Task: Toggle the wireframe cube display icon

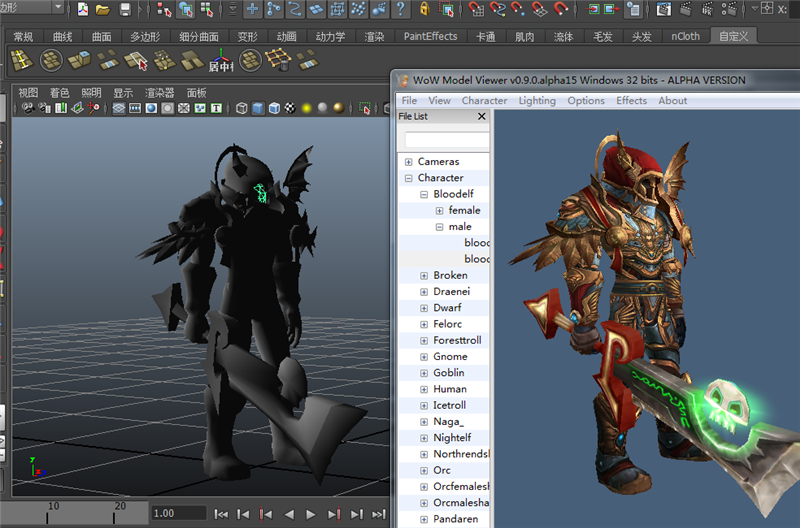Action: tap(242, 109)
